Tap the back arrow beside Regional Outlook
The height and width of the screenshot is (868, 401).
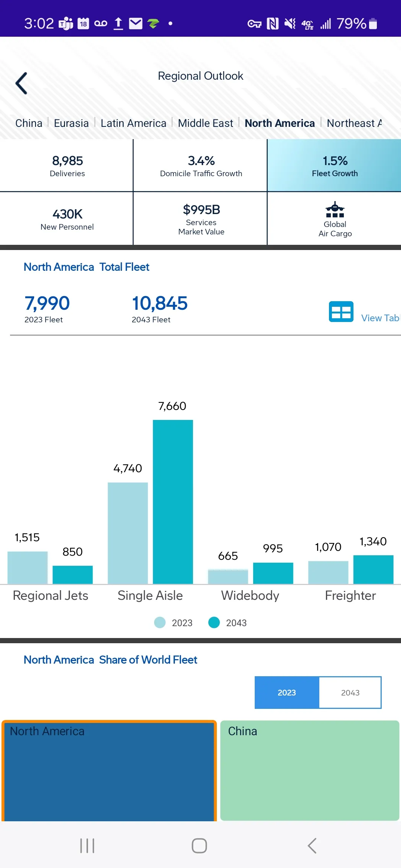point(22,83)
